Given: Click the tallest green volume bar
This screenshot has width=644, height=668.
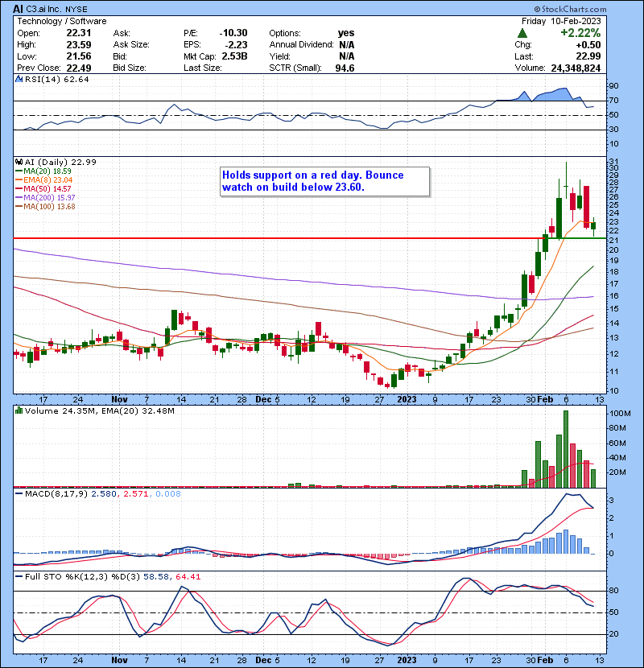Looking at the screenshot, I should coord(566,449).
